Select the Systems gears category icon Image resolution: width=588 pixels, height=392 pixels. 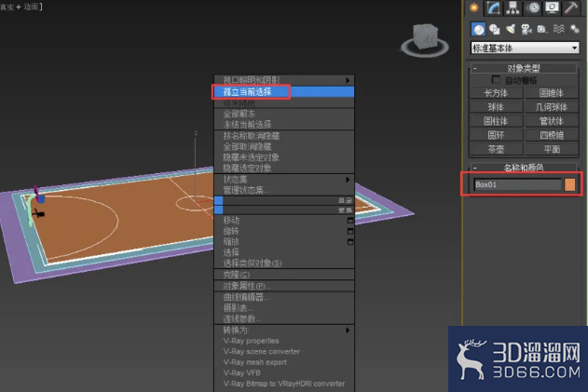click(x=575, y=29)
